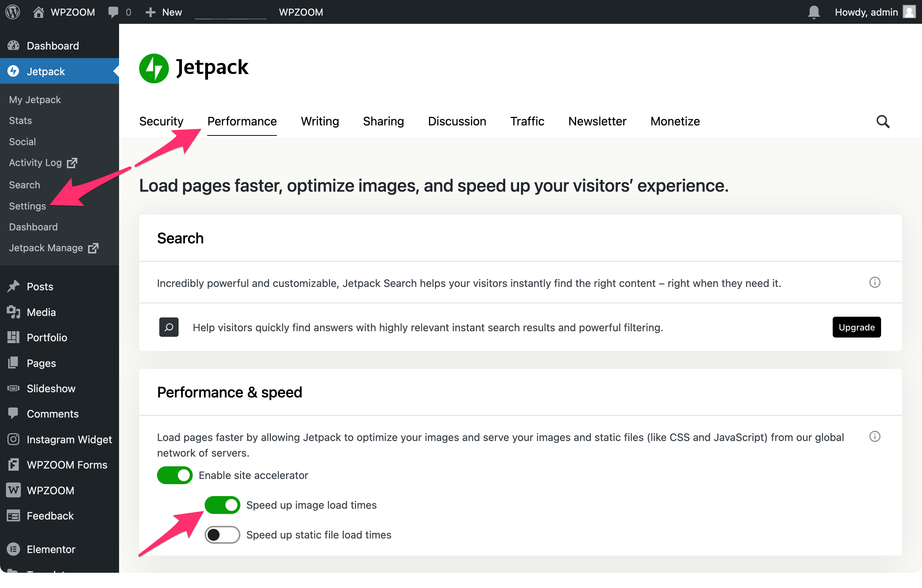The image size is (922, 588).
Task: Click the dark search icon beside Help visitors text
Action: (x=169, y=327)
